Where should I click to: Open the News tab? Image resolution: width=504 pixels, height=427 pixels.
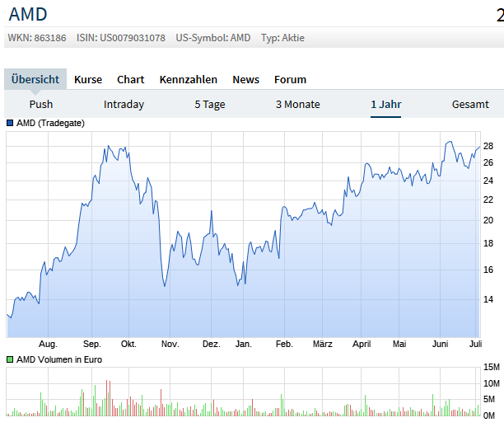(246, 79)
